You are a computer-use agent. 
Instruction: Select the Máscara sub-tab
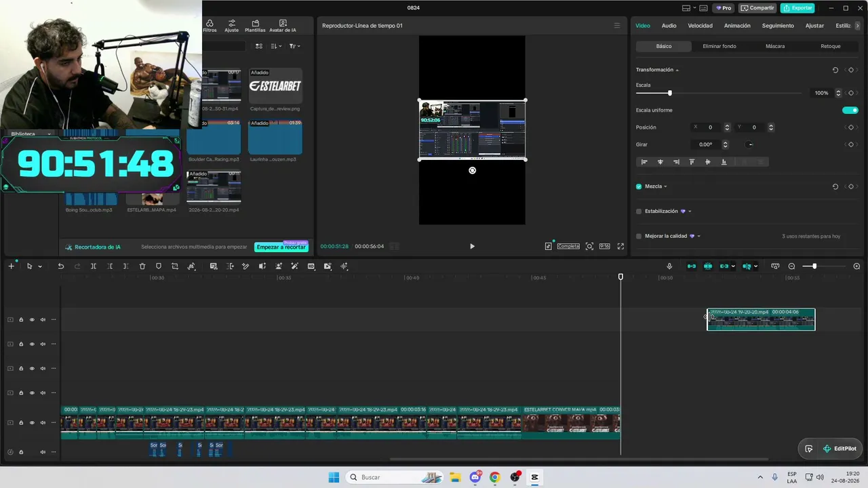[x=775, y=46]
